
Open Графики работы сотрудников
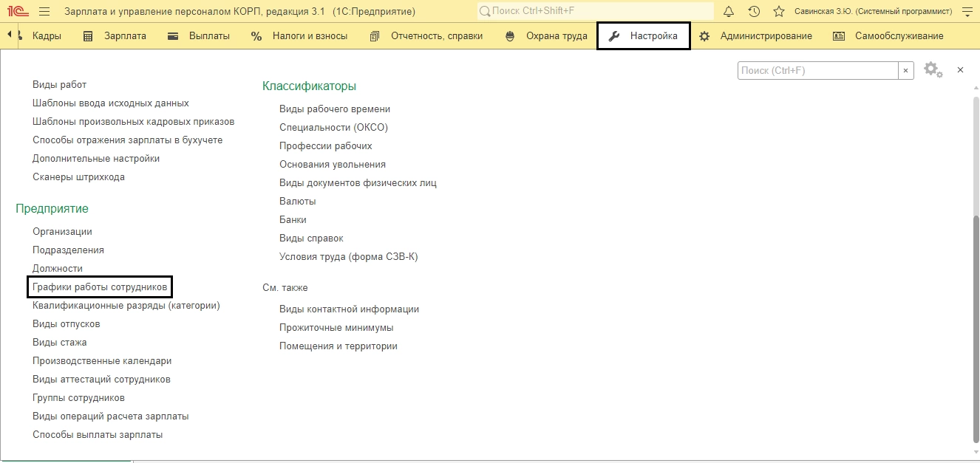pyautogui.click(x=100, y=287)
